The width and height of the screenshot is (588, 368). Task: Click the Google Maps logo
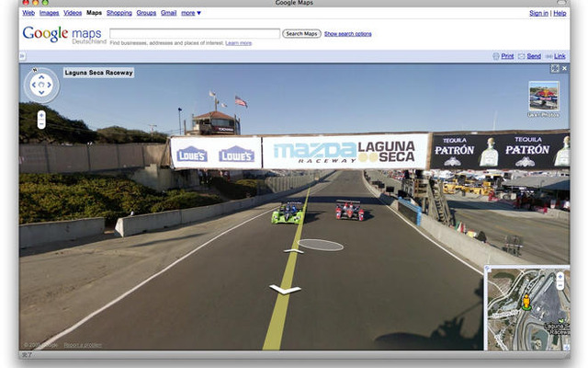pos(63,35)
